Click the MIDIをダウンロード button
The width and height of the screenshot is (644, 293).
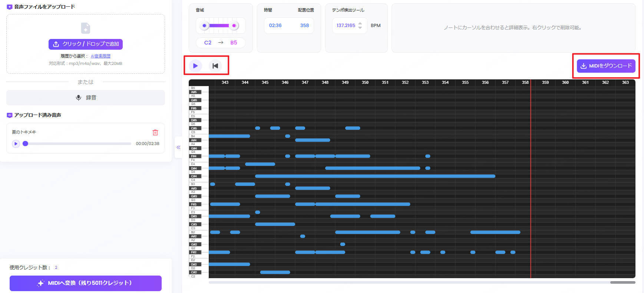tap(606, 66)
